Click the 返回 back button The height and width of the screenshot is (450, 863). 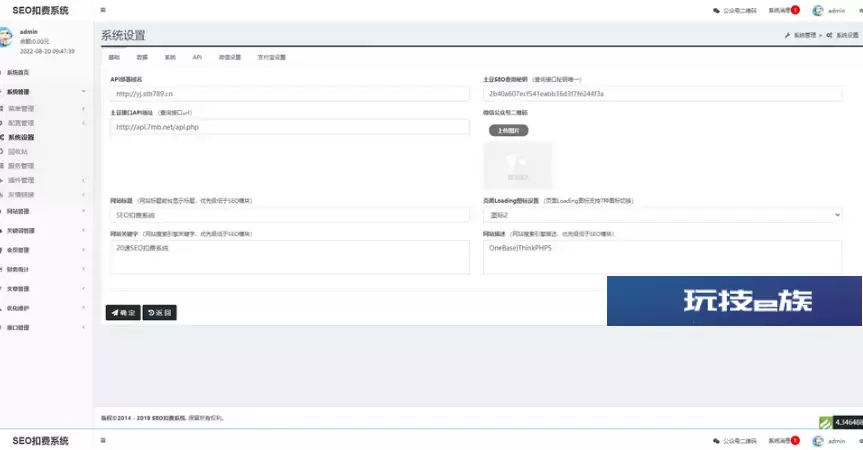click(x=160, y=312)
